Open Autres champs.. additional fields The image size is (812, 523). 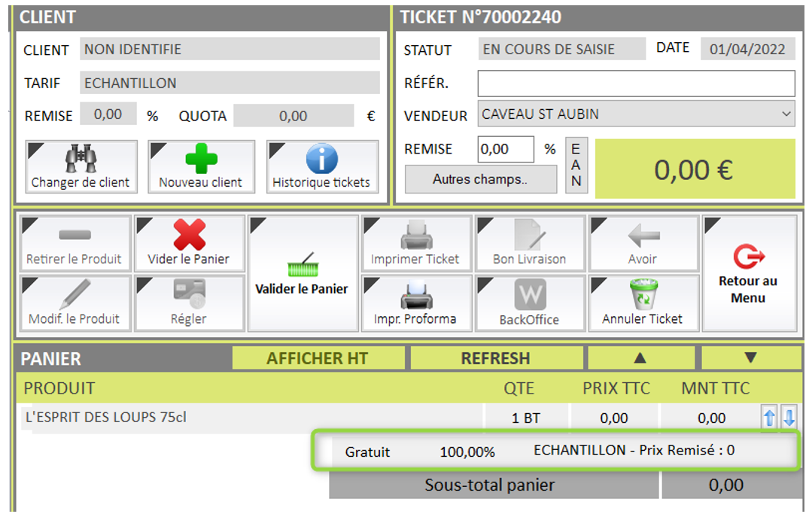pyautogui.click(x=480, y=179)
